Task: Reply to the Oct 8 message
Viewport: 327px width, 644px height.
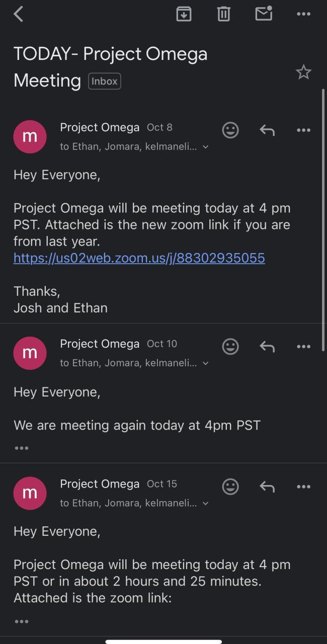Action: pos(267,130)
